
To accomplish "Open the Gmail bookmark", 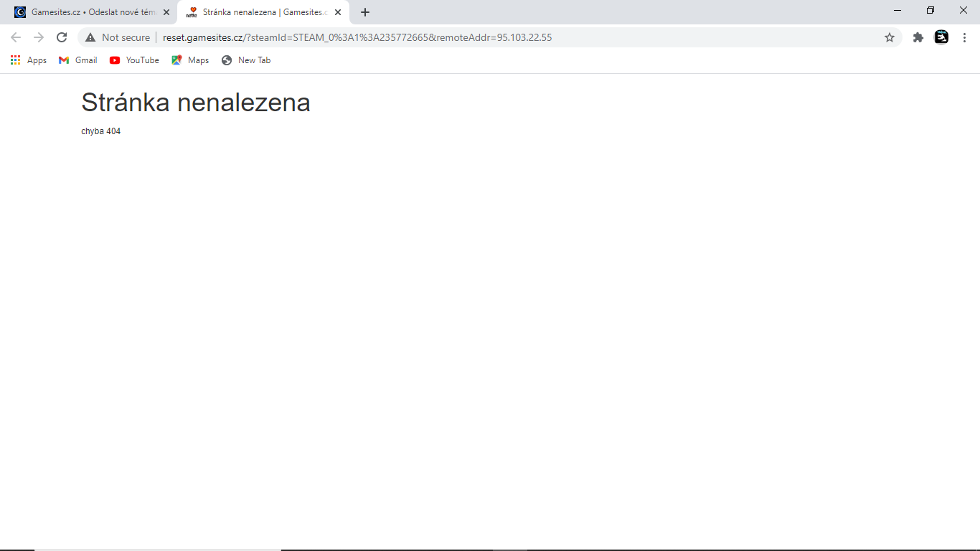I will [x=78, y=60].
